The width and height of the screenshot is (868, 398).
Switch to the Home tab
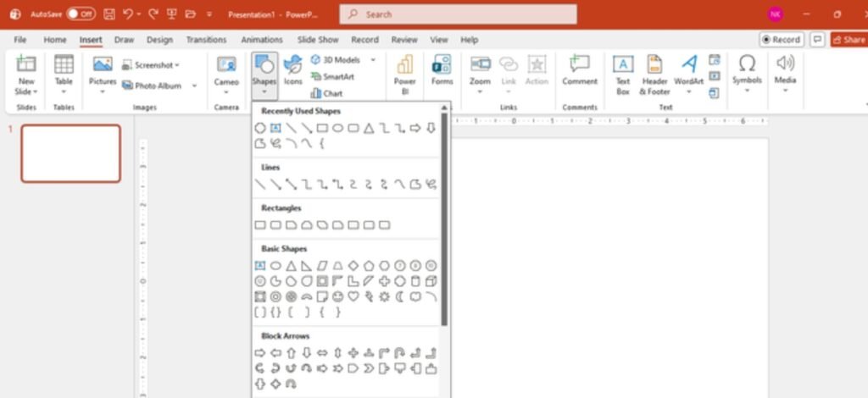[x=55, y=40]
